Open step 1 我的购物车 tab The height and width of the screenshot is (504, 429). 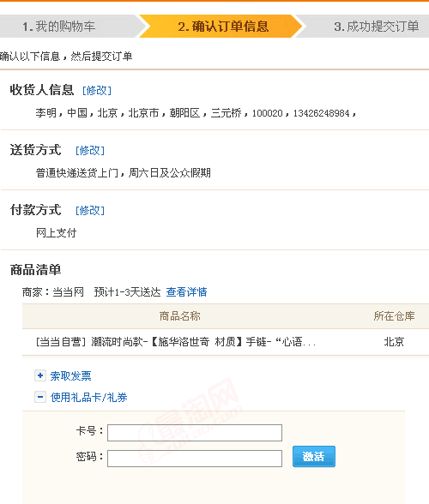(x=69, y=26)
